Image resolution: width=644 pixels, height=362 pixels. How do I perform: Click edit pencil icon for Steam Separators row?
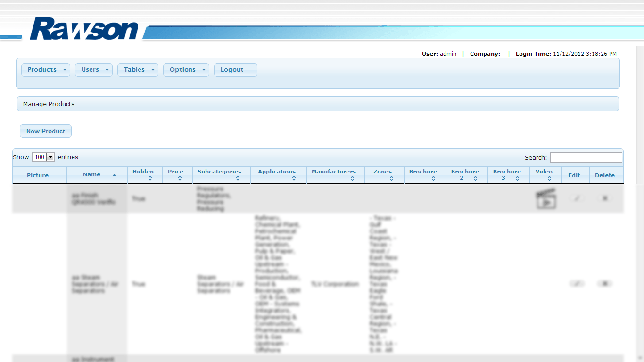click(x=577, y=284)
